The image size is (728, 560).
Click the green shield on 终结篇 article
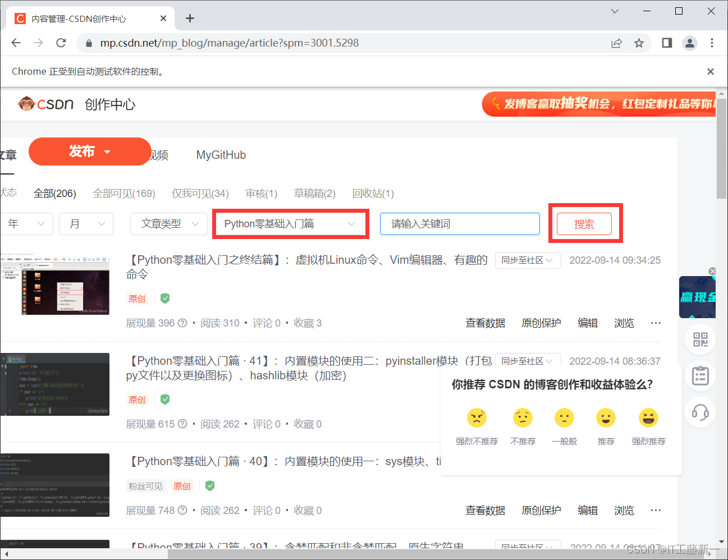point(165,298)
